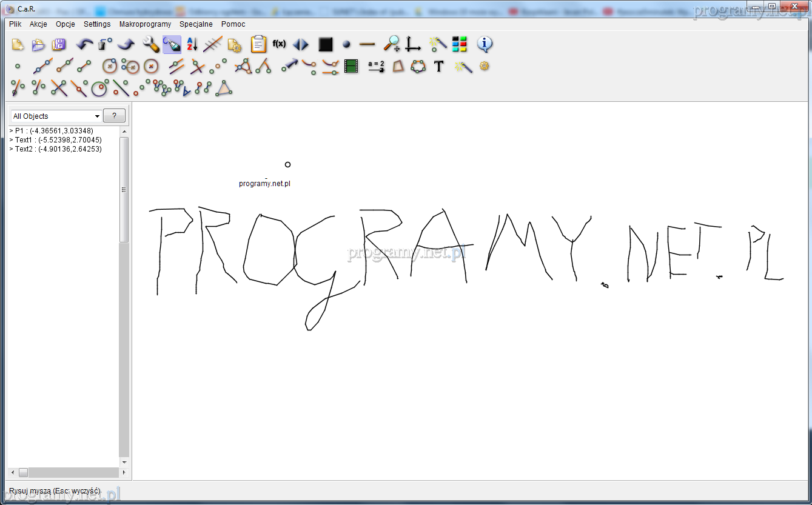Click the '?' help button
812x505 pixels.
pyautogui.click(x=114, y=116)
